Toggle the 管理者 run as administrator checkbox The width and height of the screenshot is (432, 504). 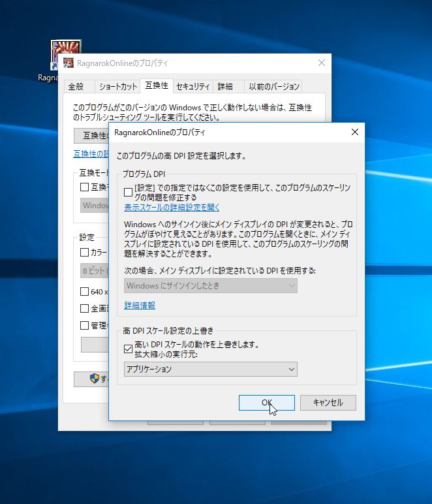click(84, 326)
